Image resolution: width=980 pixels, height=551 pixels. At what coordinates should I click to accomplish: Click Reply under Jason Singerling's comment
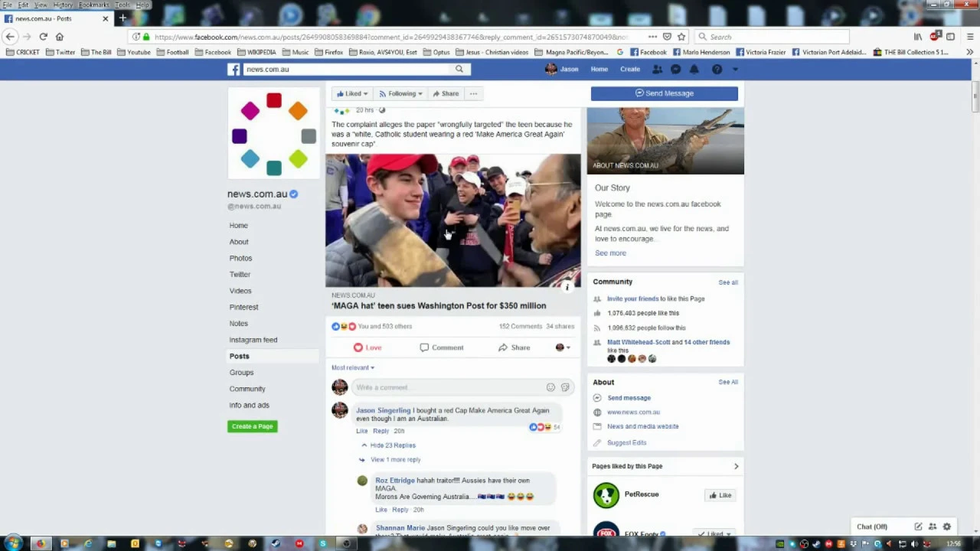pos(381,431)
